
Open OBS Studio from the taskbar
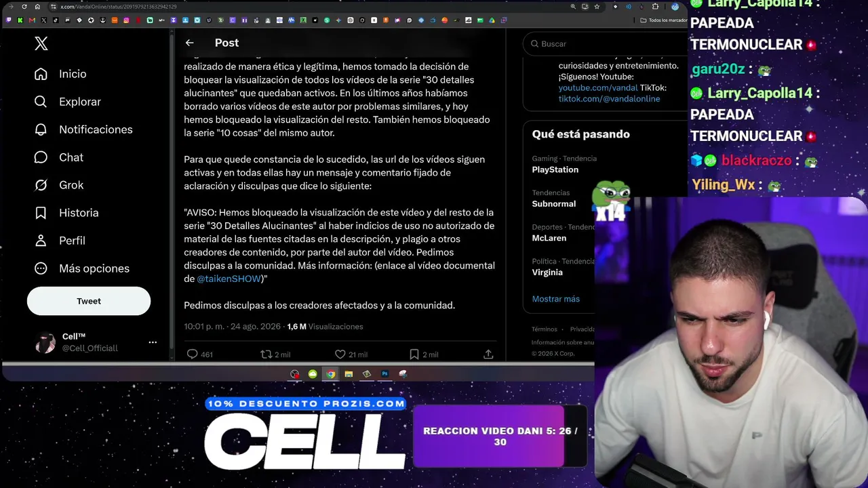(294, 373)
